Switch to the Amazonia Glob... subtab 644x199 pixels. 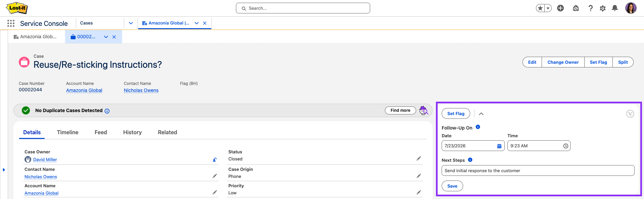click(35, 37)
